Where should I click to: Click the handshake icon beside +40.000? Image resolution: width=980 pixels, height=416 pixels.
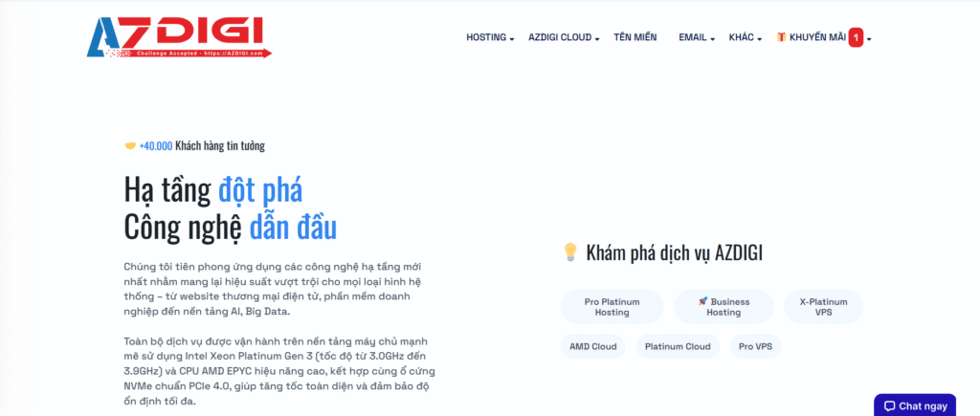click(x=130, y=146)
